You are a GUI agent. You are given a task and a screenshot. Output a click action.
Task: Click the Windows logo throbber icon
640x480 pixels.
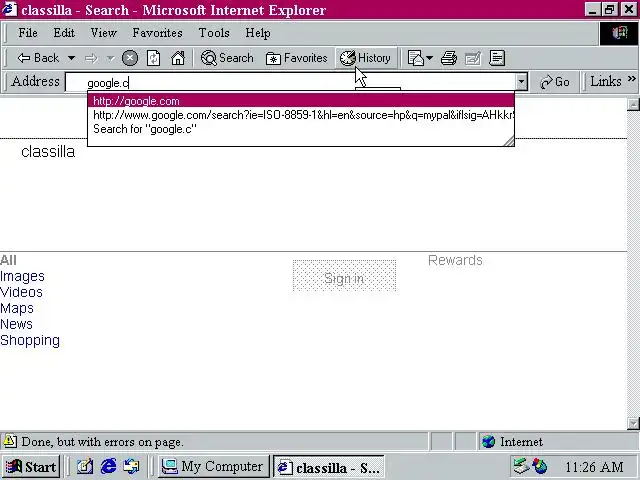[x=619, y=33]
